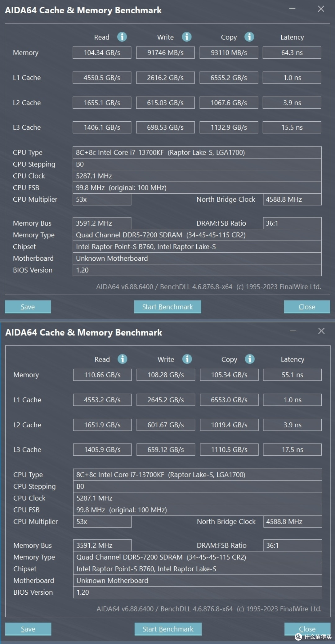The image size is (335, 644).
Task: Click Read info icon in lower benchmark window
Action: click(122, 359)
